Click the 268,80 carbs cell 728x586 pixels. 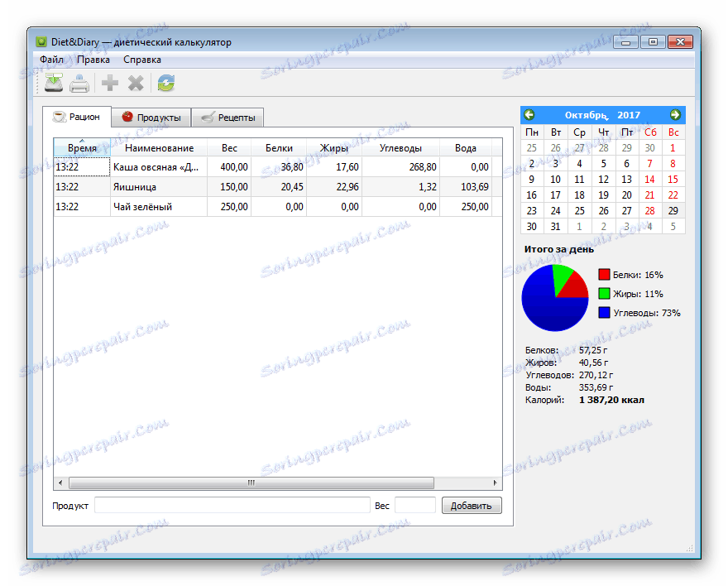pos(400,167)
